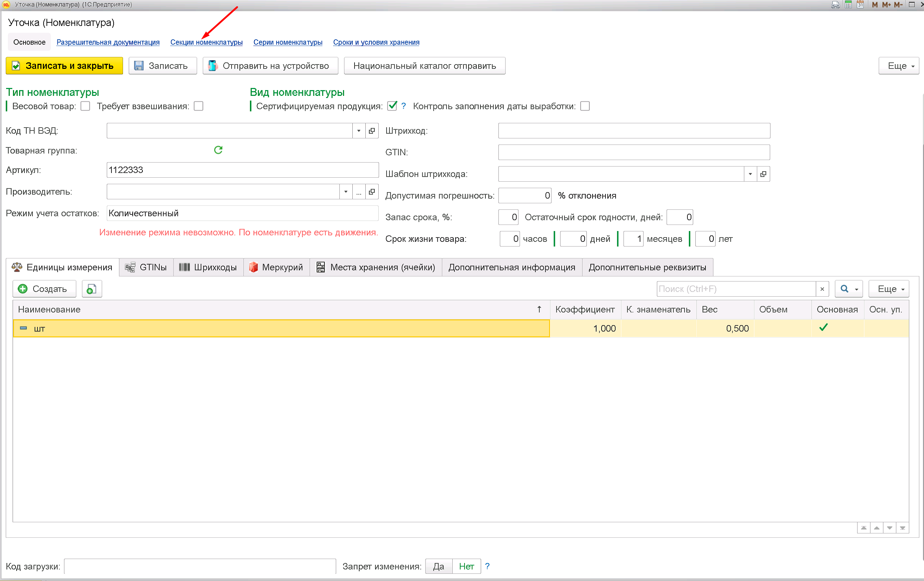The height and width of the screenshot is (581, 924).
Task: Open Секции номенклатуры link
Action: coord(206,42)
